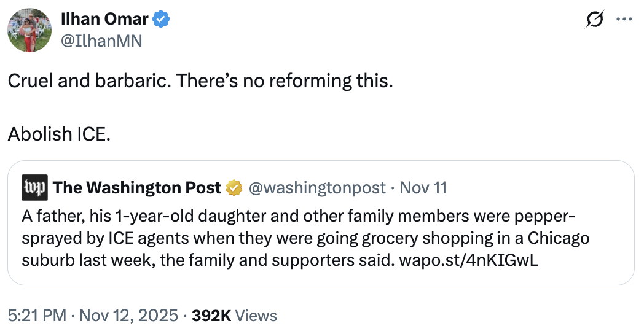Click the Nov 12, 2025 date
The image size is (644, 334).
128,316
